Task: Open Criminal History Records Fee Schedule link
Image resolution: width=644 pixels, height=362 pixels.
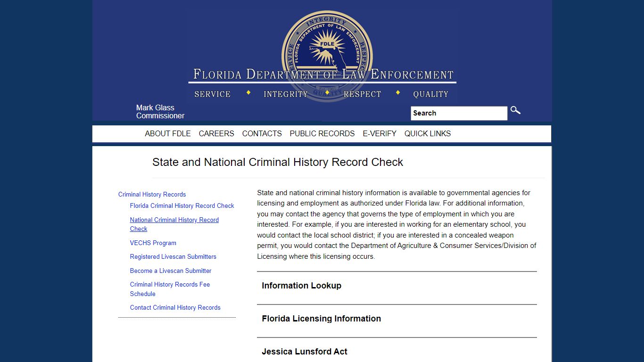Action: click(170, 289)
